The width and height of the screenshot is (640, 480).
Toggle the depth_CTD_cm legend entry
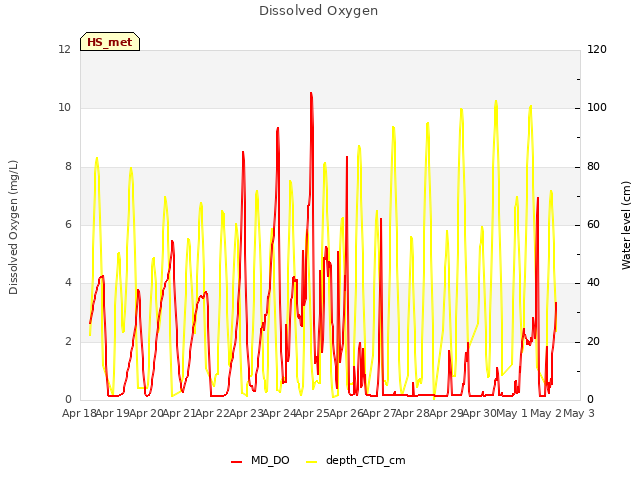pos(356,460)
